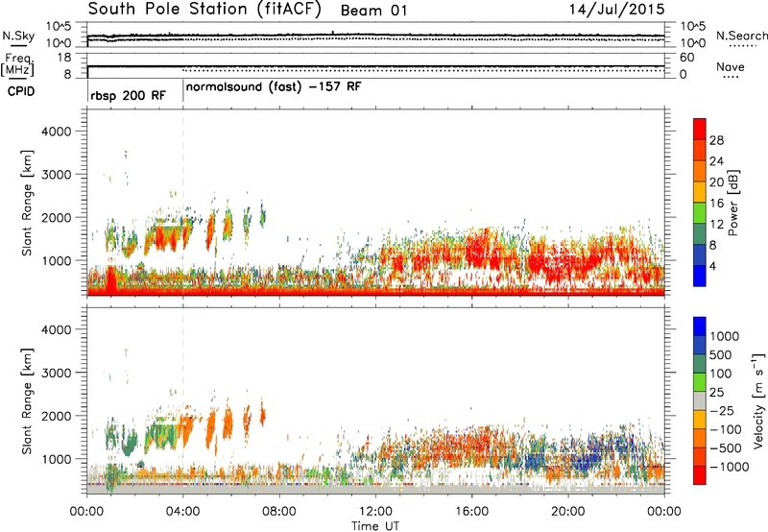Click the '20:00' time tick label
768x532 pixels.
click(x=567, y=512)
